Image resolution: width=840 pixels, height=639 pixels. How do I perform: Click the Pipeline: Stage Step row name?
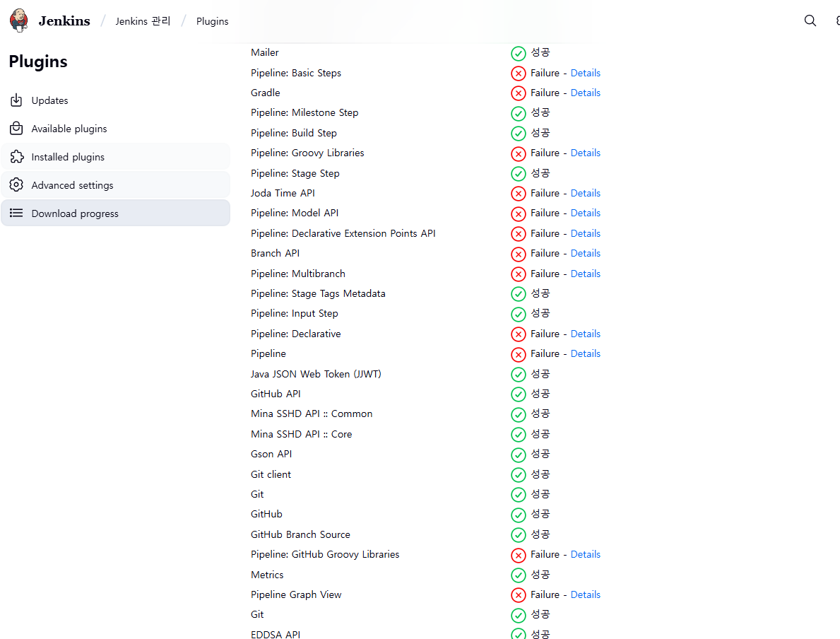[295, 173]
